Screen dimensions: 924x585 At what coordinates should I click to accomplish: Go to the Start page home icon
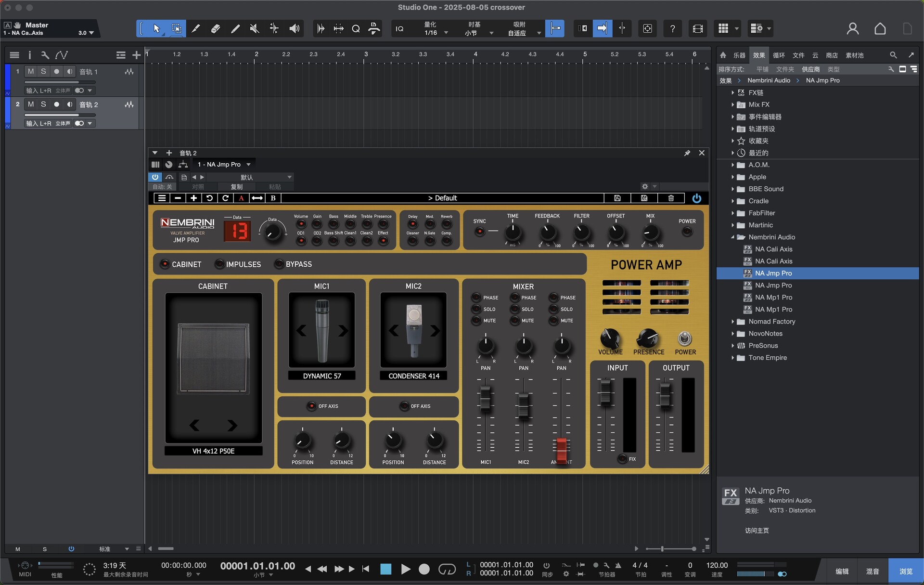click(880, 28)
